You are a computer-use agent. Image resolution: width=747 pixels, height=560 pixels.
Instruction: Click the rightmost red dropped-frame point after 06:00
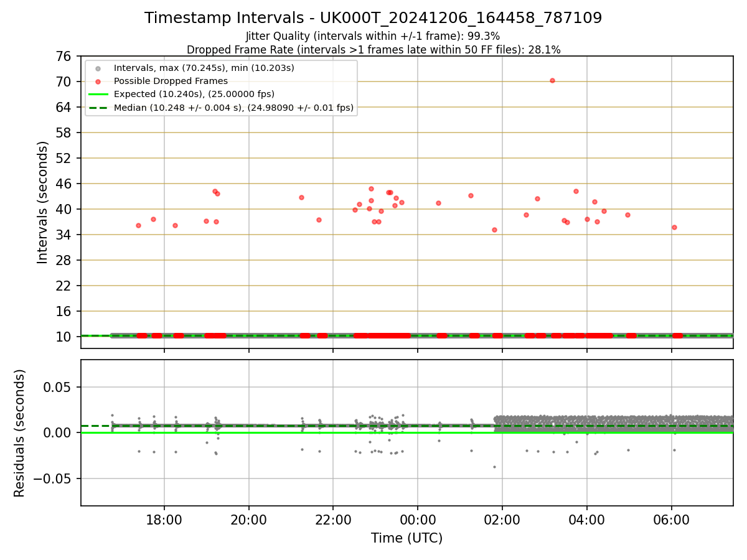[674, 227]
